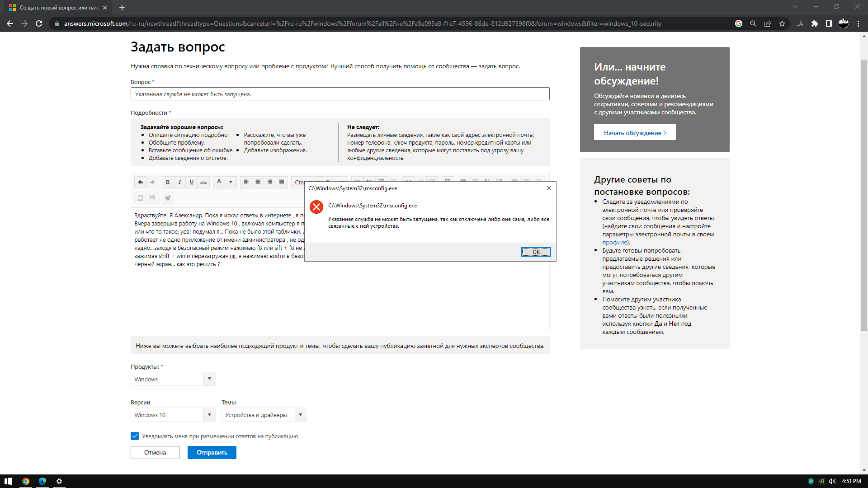Click into the Вопрос title field
The image size is (868, 488).
coord(340,94)
